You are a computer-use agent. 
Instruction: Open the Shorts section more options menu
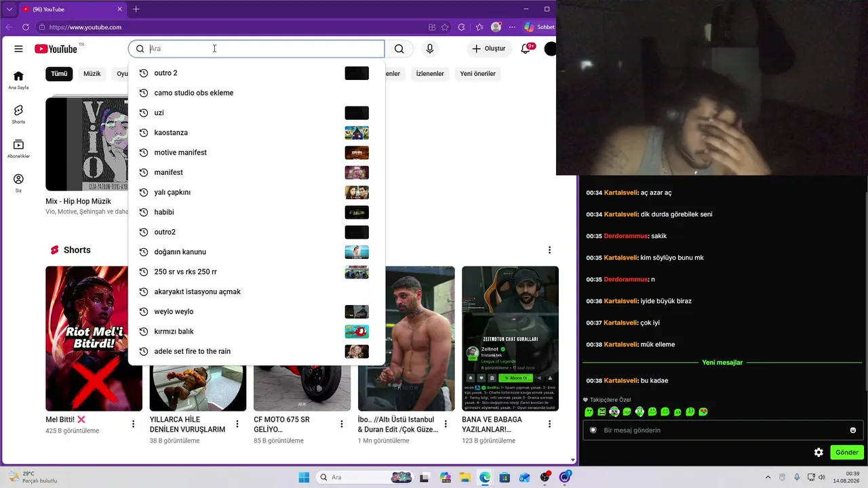pyautogui.click(x=550, y=250)
